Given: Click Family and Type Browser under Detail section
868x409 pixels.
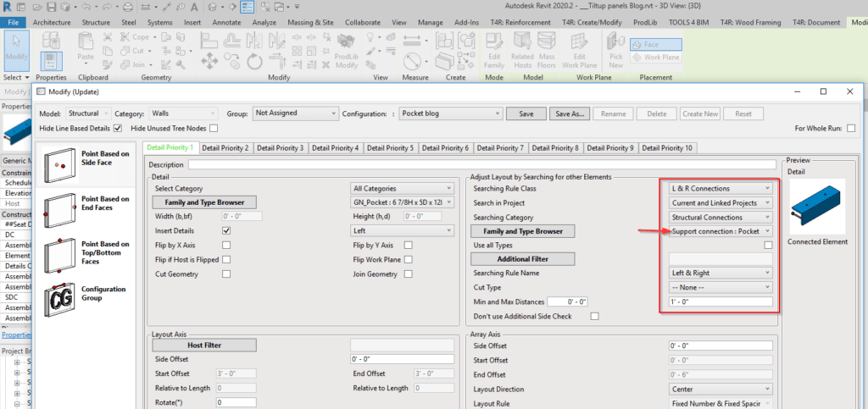Looking at the screenshot, I should [203, 202].
